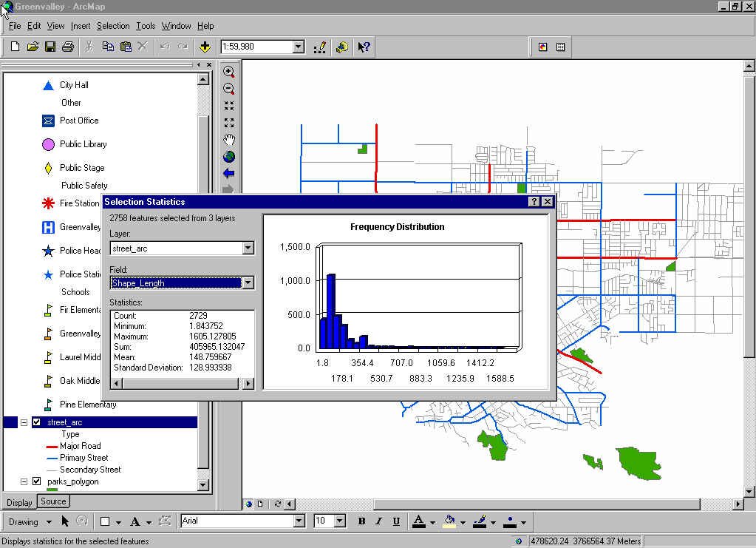This screenshot has height=548, width=756.
Task: Switch to Data View
Action: pos(249,504)
